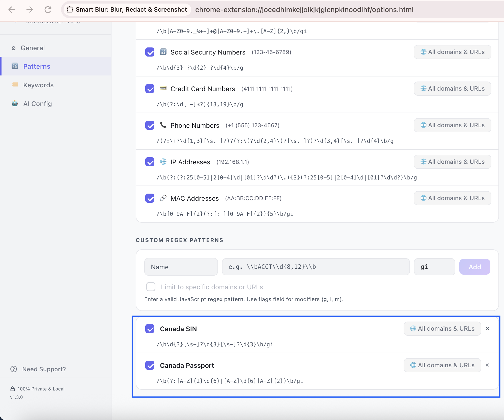Open domain scope for Canada Passport
The height and width of the screenshot is (420, 504).
(x=442, y=365)
